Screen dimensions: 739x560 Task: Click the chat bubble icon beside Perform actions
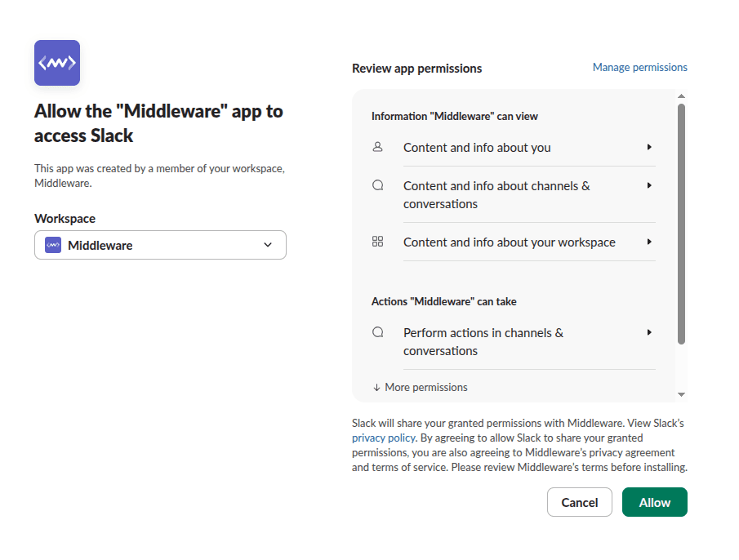[x=377, y=332]
